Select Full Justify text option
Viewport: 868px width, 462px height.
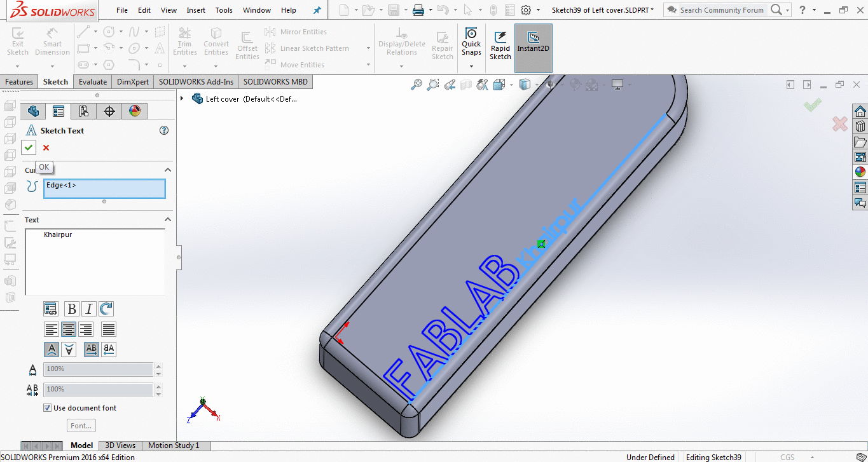[109, 329]
